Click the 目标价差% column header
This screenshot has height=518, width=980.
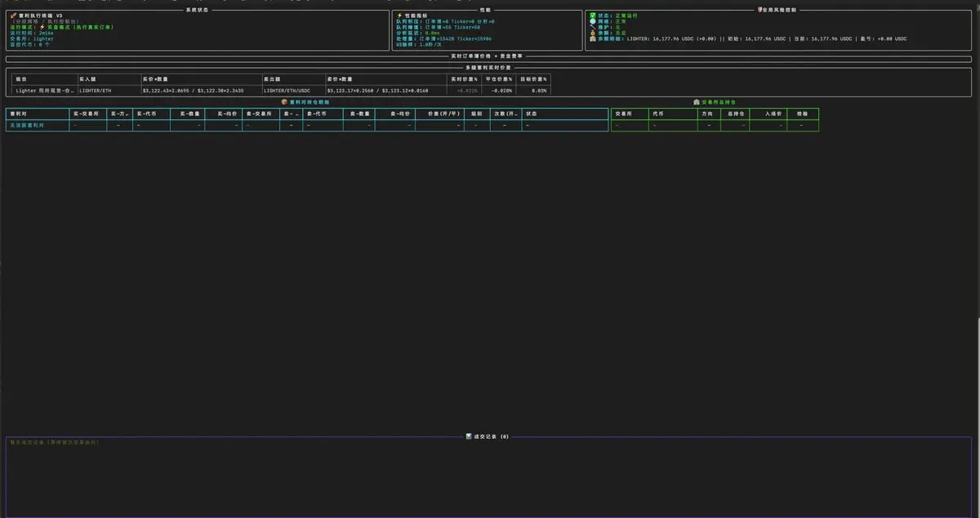(x=533, y=78)
